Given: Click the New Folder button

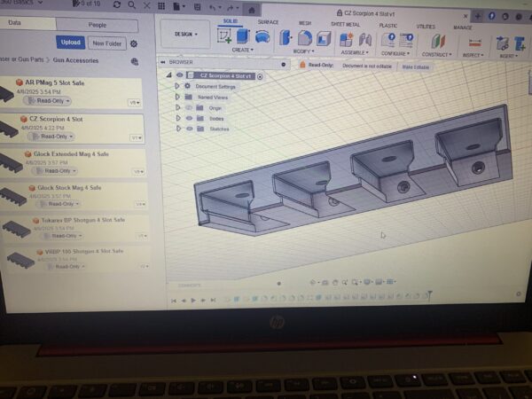Looking at the screenshot, I should coord(107,43).
